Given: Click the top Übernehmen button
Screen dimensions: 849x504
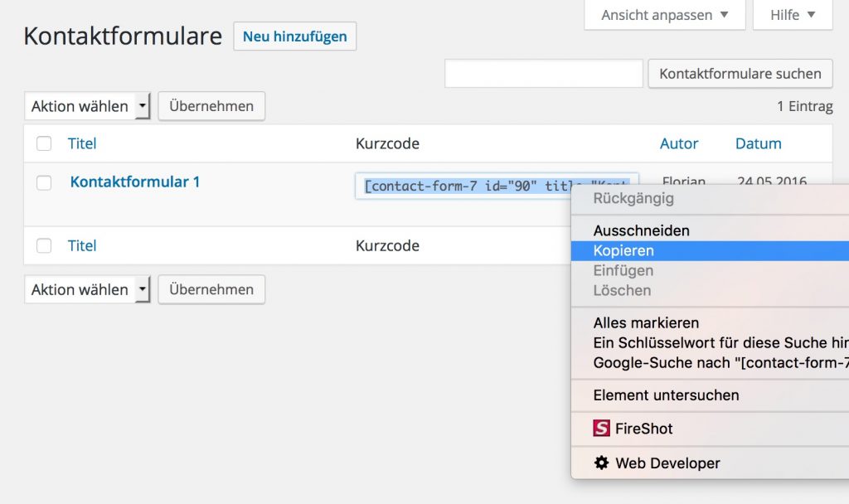Looking at the screenshot, I should click(x=211, y=106).
